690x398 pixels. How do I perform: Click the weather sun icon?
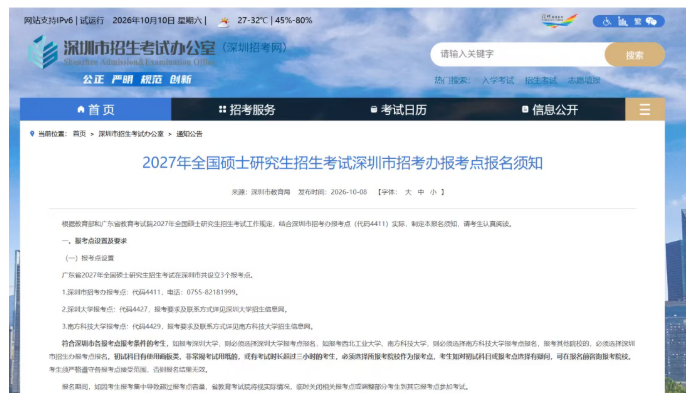[x=224, y=22]
